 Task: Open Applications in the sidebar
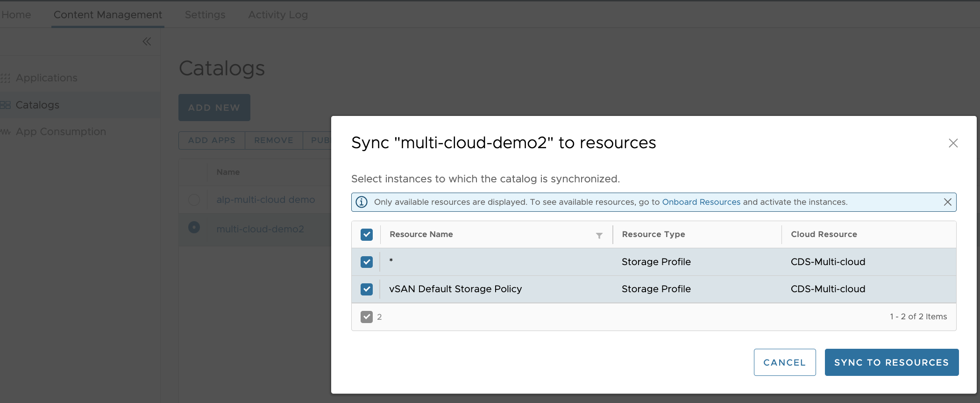pos(46,78)
